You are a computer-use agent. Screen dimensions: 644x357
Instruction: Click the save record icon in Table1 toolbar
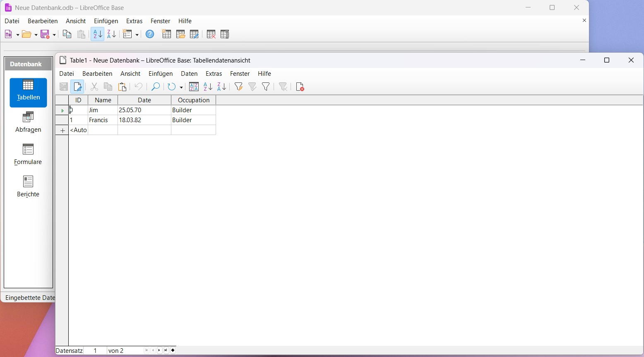click(64, 87)
